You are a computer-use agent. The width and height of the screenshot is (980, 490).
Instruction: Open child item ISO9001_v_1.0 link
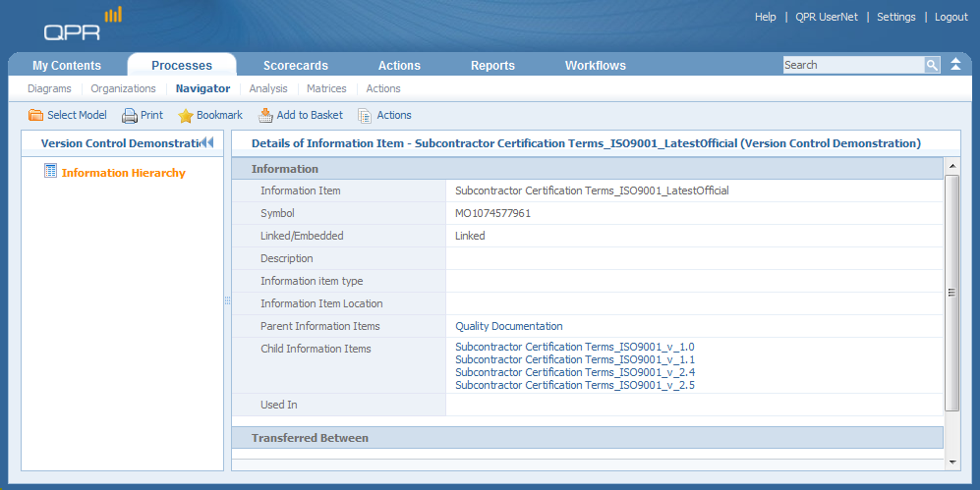click(x=574, y=347)
